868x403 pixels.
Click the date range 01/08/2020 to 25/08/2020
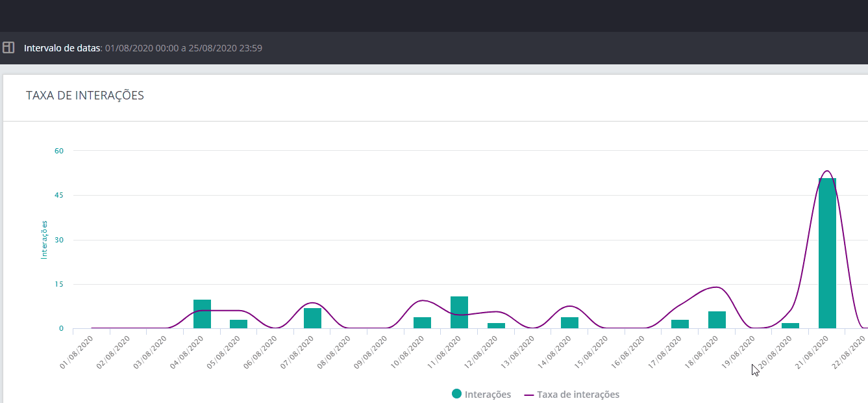(184, 48)
